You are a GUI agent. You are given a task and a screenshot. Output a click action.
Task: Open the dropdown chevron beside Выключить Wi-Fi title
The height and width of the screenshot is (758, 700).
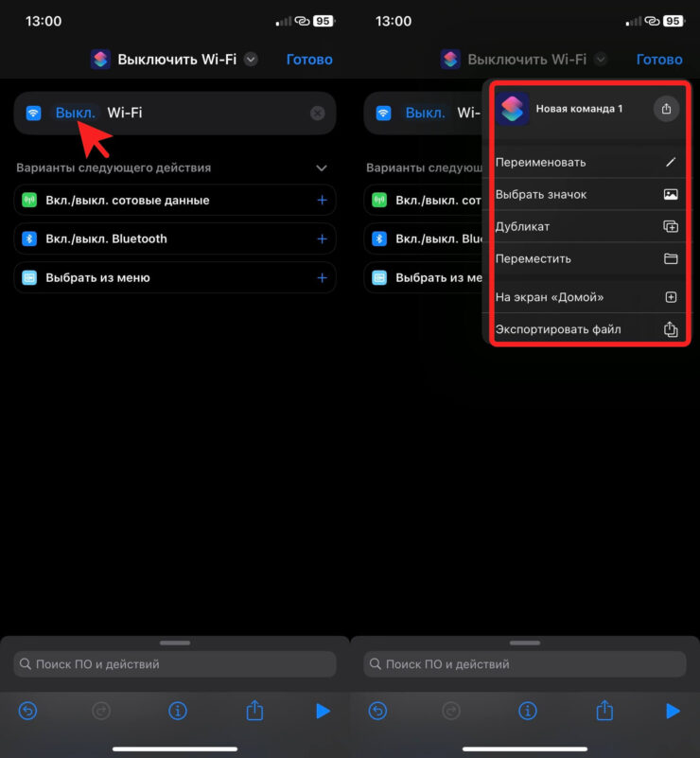(251, 60)
